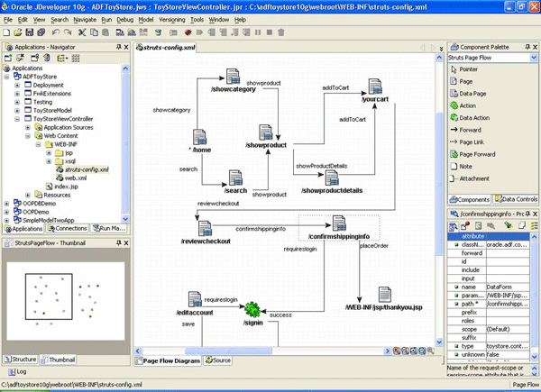Select the Pointer tool in Component Palette
The image size is (541, 392).
point(468,68)
